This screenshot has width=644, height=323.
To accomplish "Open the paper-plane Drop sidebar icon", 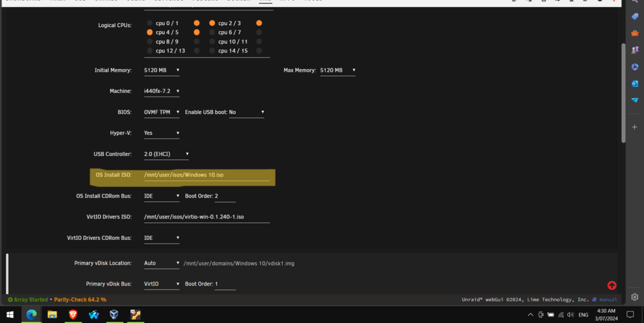I will [634, 100].
